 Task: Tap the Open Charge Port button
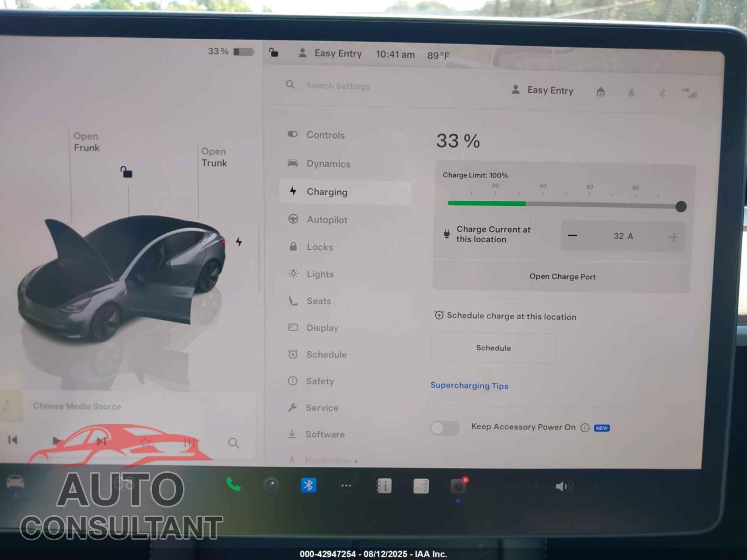click(x=562, y=276)
